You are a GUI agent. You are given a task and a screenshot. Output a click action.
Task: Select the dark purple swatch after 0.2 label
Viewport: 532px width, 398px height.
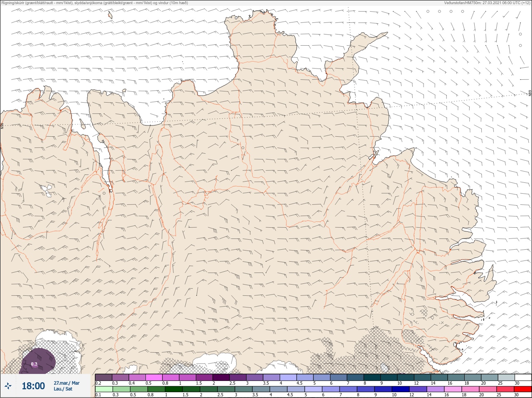(104, 377)
